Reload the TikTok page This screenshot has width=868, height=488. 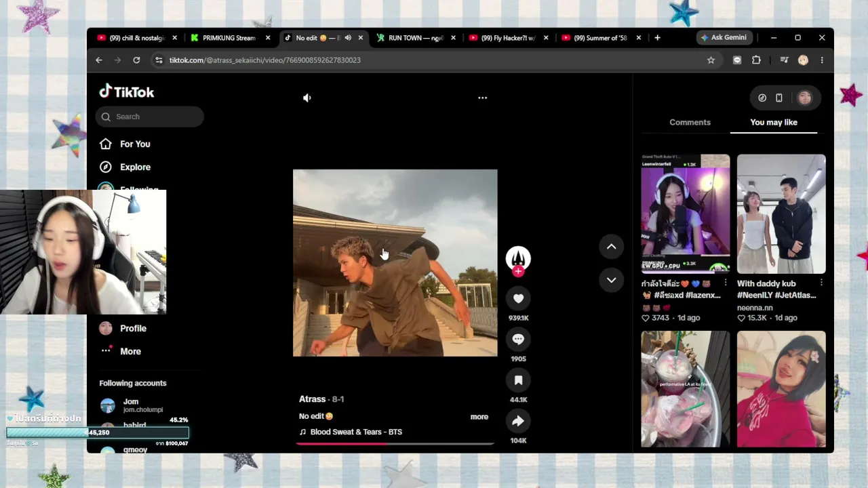[x=136, y=60]
